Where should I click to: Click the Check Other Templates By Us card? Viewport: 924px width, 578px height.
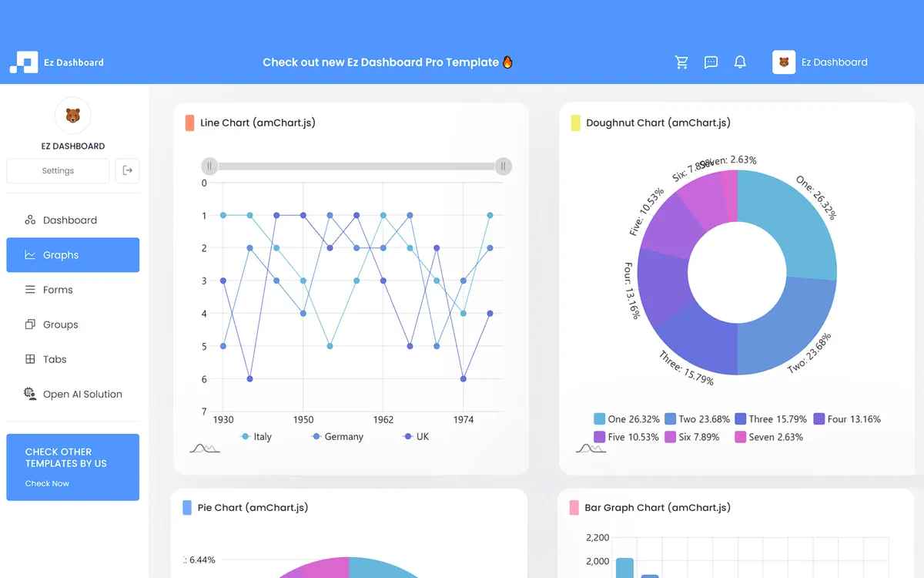pos(72,467)
